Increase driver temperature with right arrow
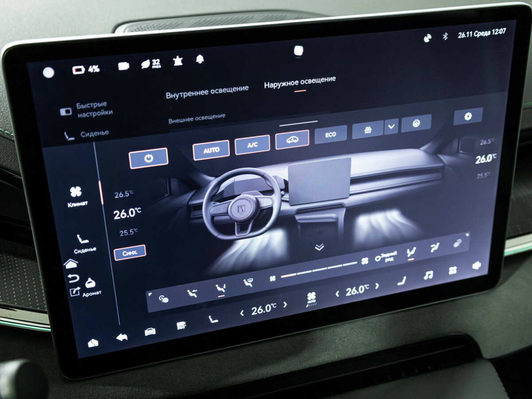532x399 pixels. point(285,305)
